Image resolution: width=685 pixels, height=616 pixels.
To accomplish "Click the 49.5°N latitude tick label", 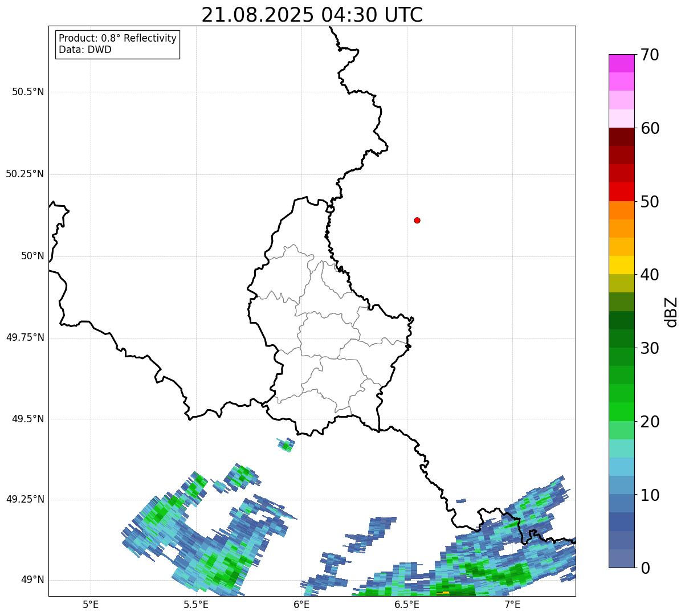I will [28, 419].
